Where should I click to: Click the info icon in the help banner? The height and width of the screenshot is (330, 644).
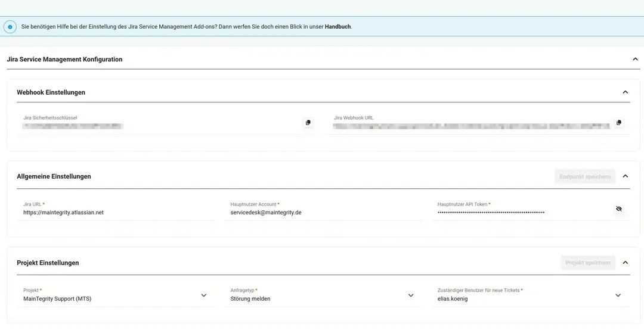coord(10,27)
